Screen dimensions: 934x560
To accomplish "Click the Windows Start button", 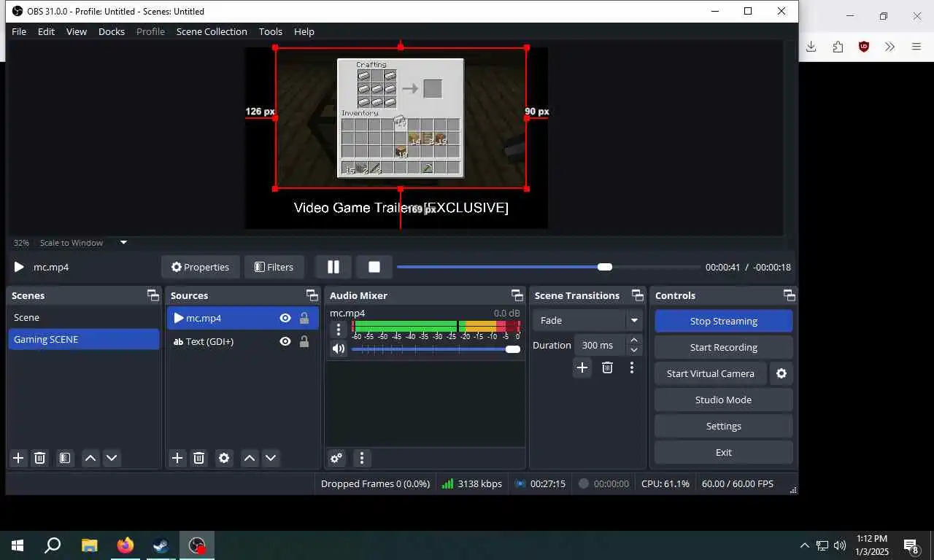I will point(18,545).
